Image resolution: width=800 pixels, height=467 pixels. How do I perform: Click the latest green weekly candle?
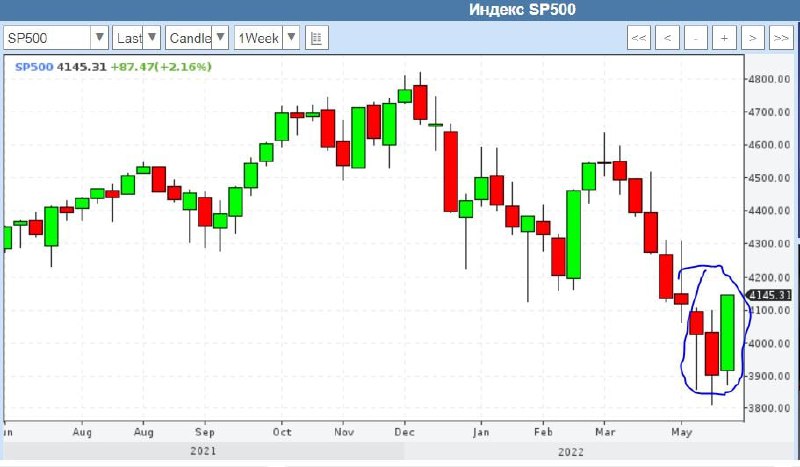[x=727, y=332]
